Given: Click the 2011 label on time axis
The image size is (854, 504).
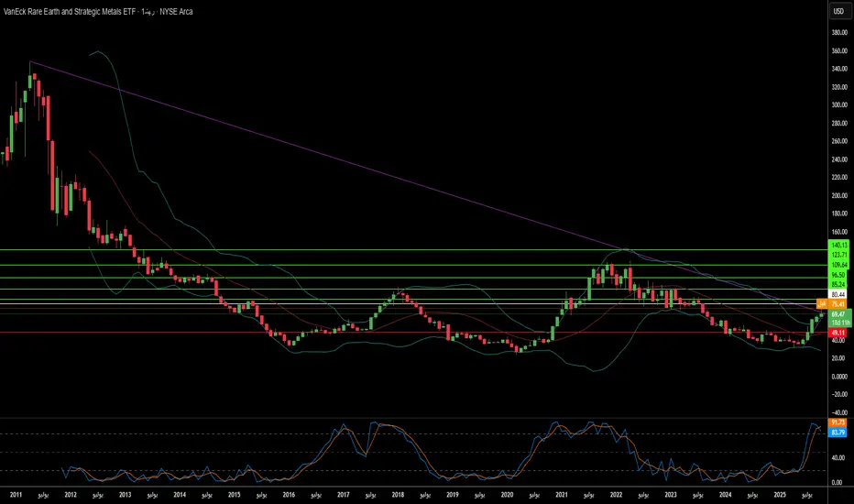Looking at the screenshot, I should [16, 496].
